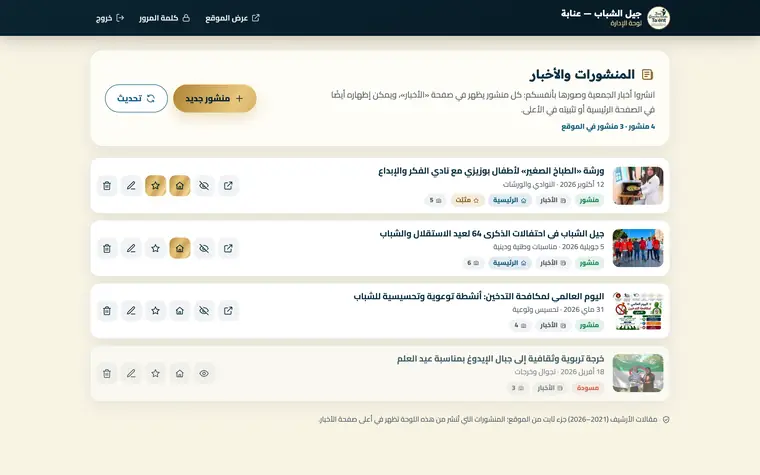Click the date 18 أفريل 2026 · تجوال وخرجات
The image size is (760, 475).
tap(559, 372)
